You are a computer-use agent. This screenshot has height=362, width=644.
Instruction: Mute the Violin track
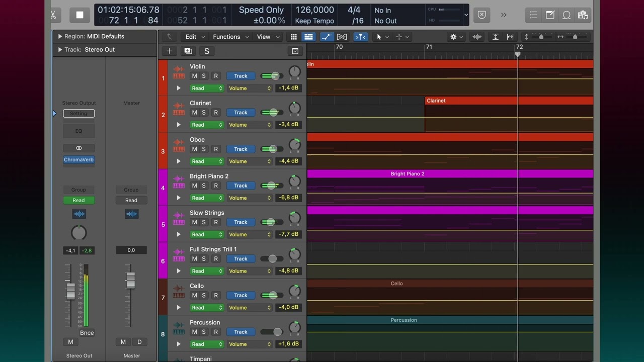[x=195, y=76]
